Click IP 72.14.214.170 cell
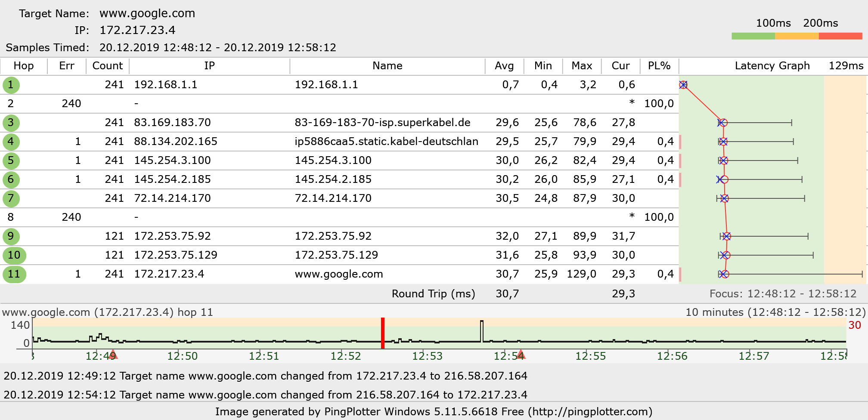The image size is (868, 420). pos(172,198)
